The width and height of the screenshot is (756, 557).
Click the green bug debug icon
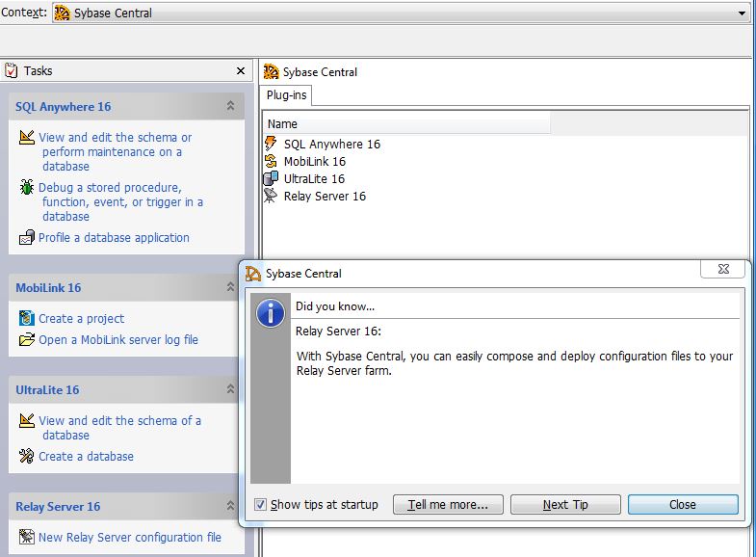(x=27, y=187)
